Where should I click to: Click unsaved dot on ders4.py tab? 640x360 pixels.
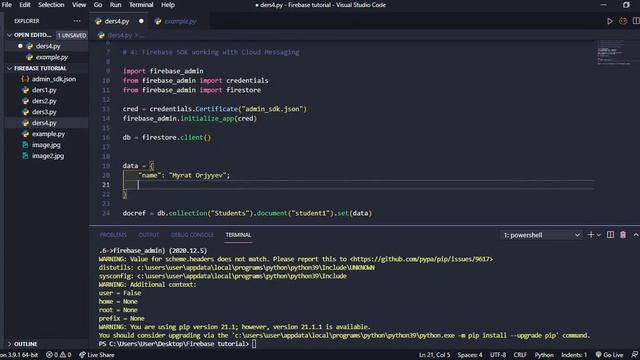[141, 21]
